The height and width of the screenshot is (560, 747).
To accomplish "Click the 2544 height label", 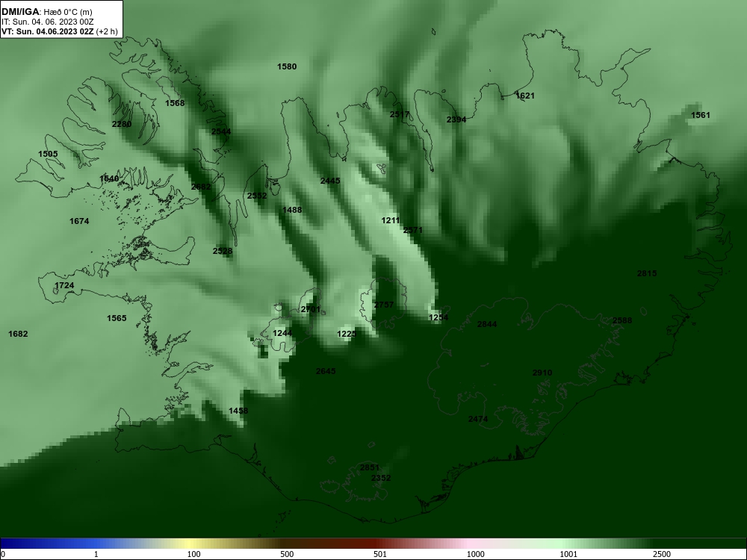I will (x=221, y=132).
